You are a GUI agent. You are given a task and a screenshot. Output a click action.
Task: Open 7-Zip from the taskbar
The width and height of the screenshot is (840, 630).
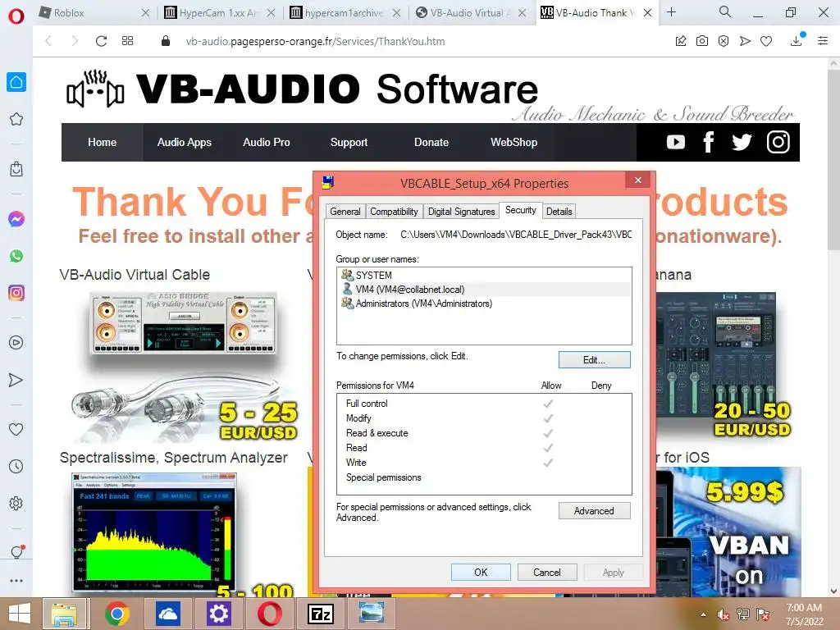tap(321, 614)
